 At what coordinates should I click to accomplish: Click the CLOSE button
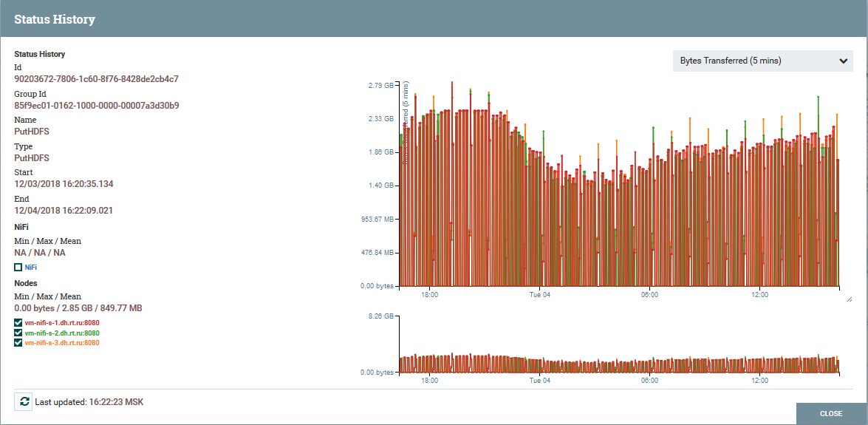pyautogui.click(x=832, y=414)
